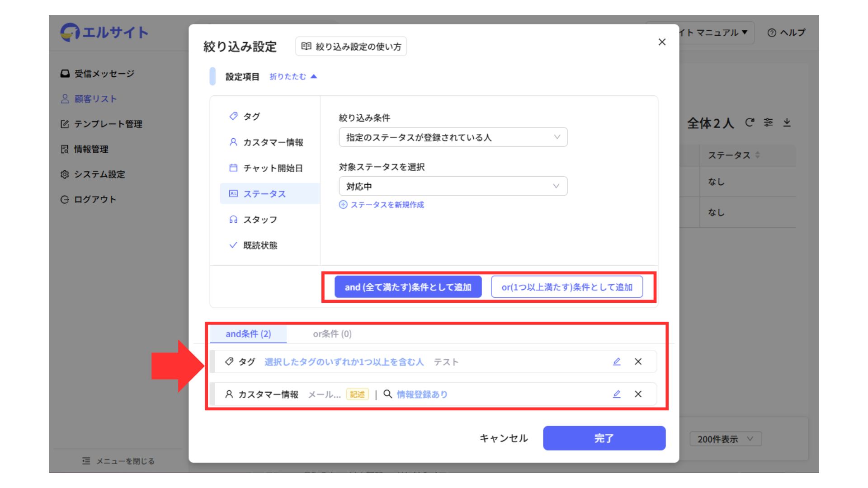Open the 200件表示 dropdown

pos(725,439)
